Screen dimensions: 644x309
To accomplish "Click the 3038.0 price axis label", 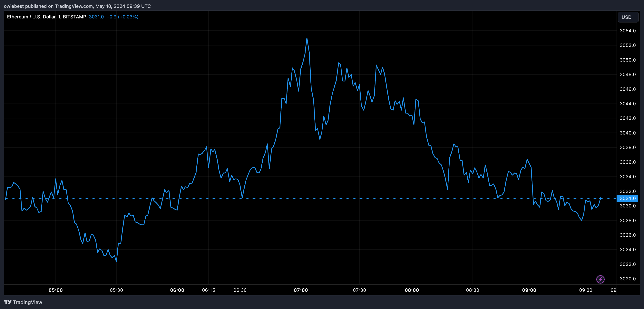I will [x=628, y=147].
